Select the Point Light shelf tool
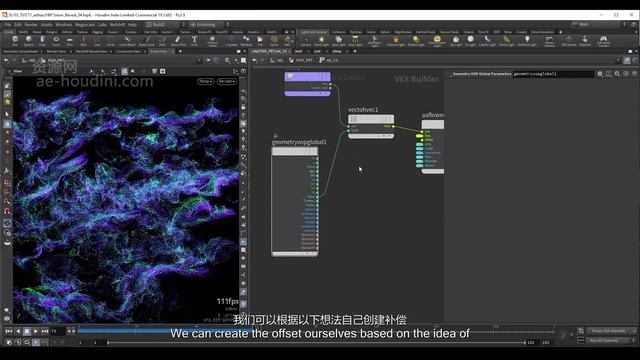 [x=322, y=41]
